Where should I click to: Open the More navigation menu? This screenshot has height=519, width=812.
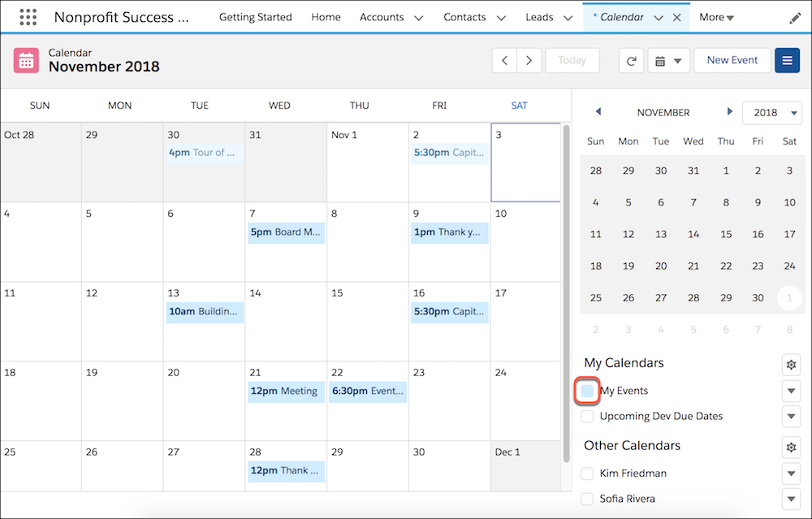716,17
